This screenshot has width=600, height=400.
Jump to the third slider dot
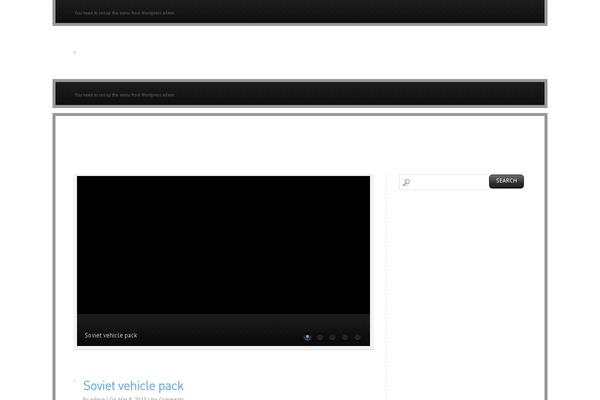(x=333, y=337)
